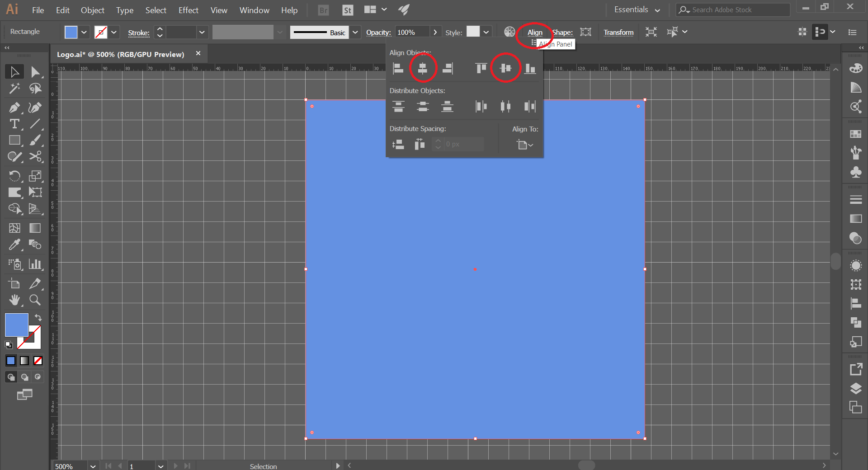Select the Column Graph tool

[35, 264]
